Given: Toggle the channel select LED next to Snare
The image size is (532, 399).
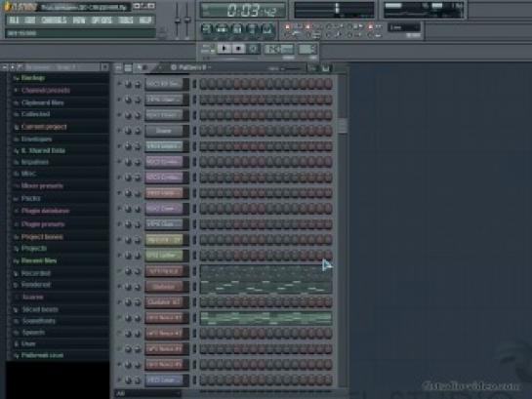Looking at the screenshot, I should 194,131.
